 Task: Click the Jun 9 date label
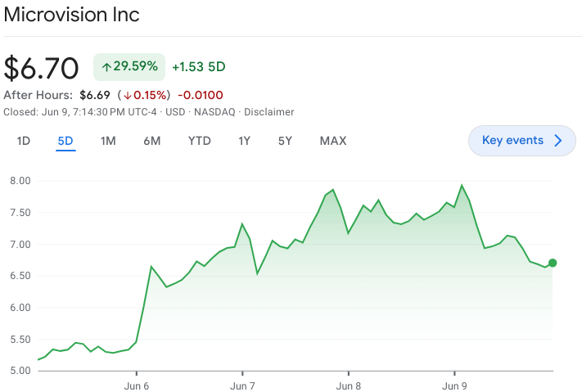click(x=454, y=385)
